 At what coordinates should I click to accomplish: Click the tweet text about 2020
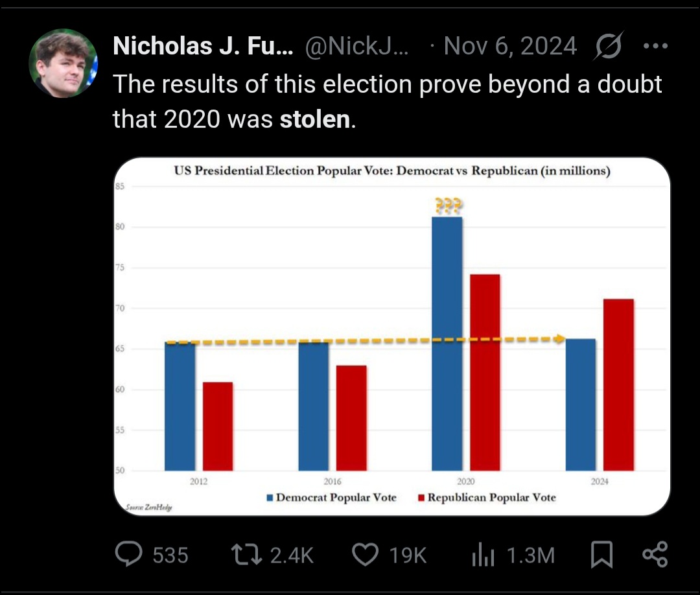click(x=387, y=101)
